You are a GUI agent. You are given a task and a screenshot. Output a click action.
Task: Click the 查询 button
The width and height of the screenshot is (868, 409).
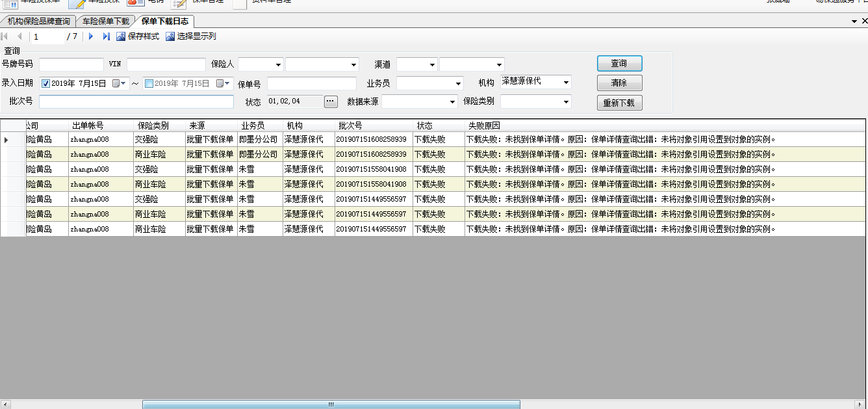(x=619, y=63)
